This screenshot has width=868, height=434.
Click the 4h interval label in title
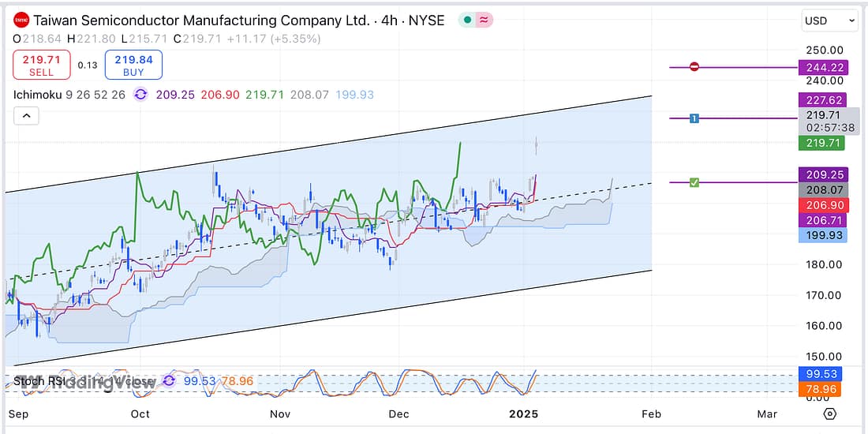click(x=389, y=21)
